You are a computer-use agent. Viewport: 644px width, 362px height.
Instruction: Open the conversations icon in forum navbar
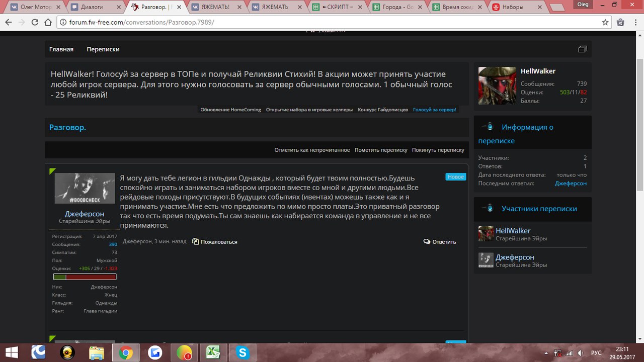(x=583, y=49)
